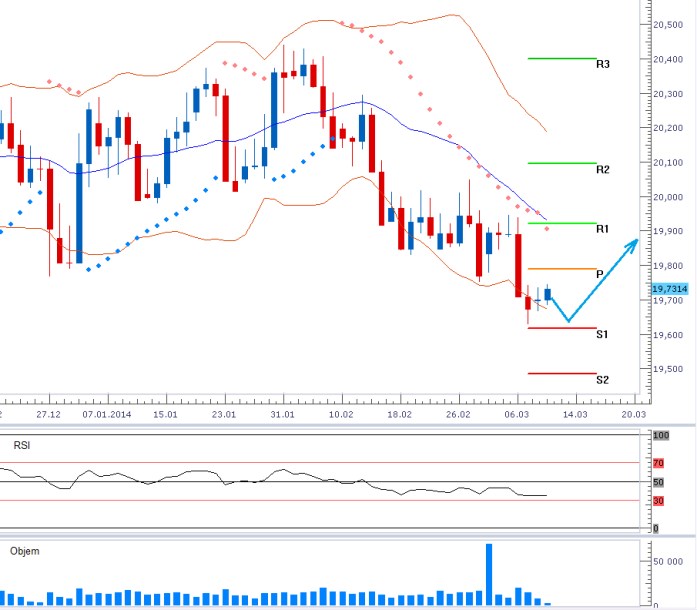Click the 19,600 price axis label

(668, 335)
